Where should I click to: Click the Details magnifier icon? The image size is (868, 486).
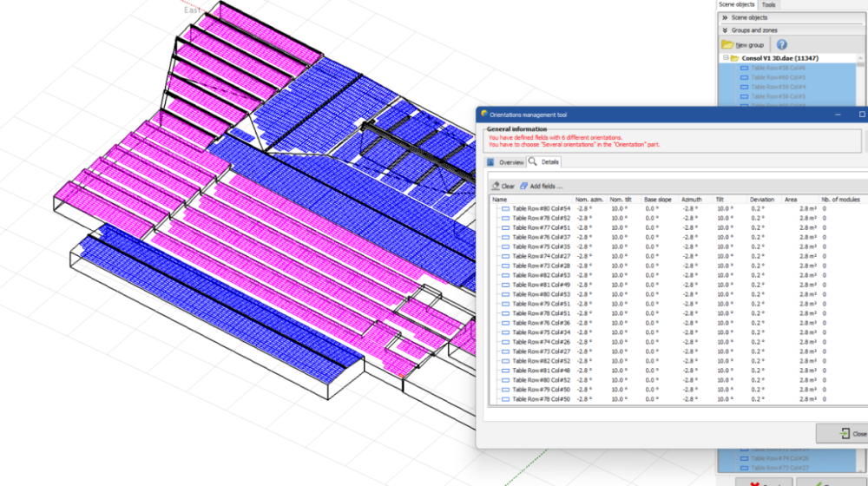pyautogui.click(x=533, y=162)
